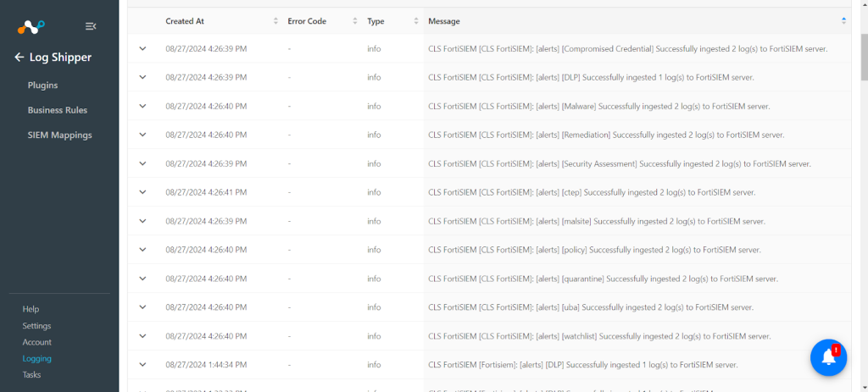Viewport: 868px width, 392px height.
Task: Click the uba ingested message text
Action: click(591, 307)
